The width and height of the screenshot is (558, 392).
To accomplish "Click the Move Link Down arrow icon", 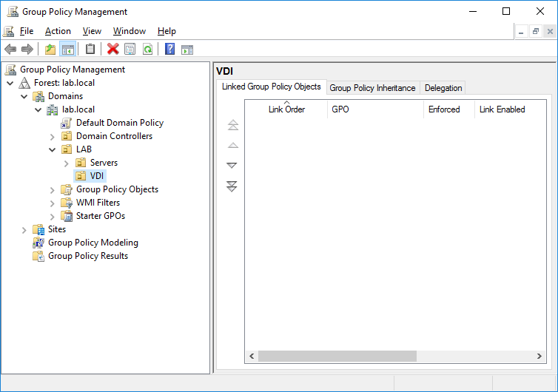I will (232, 166).
